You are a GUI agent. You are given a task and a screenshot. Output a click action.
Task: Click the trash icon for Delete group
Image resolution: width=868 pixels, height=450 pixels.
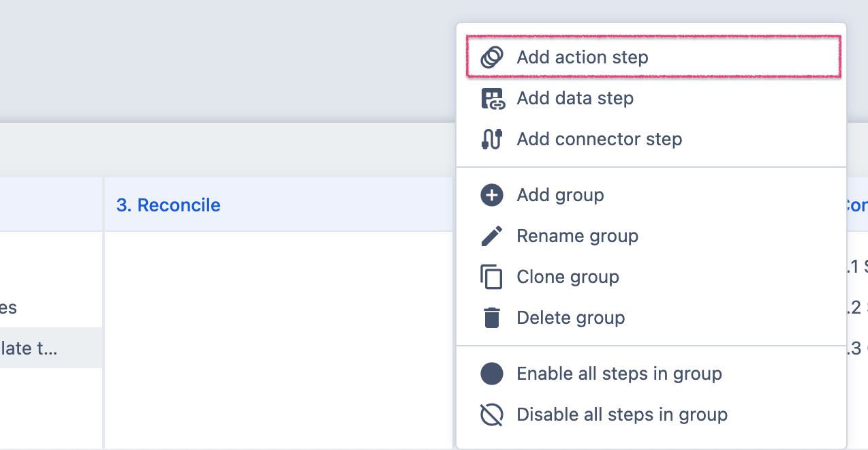491,318
